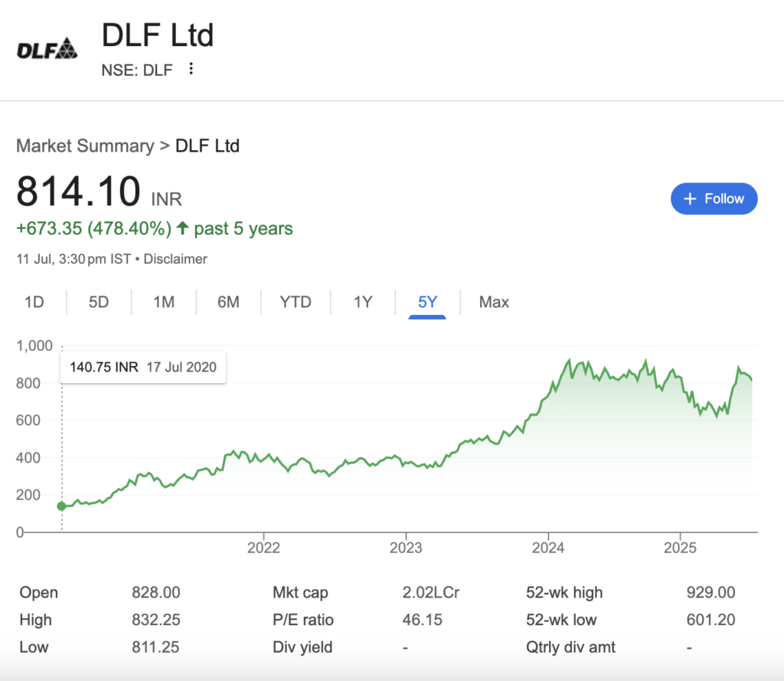The width and height of the screenshot is (784, 681).
Task: Click the 2023 x-axis label
Action: 406,548
